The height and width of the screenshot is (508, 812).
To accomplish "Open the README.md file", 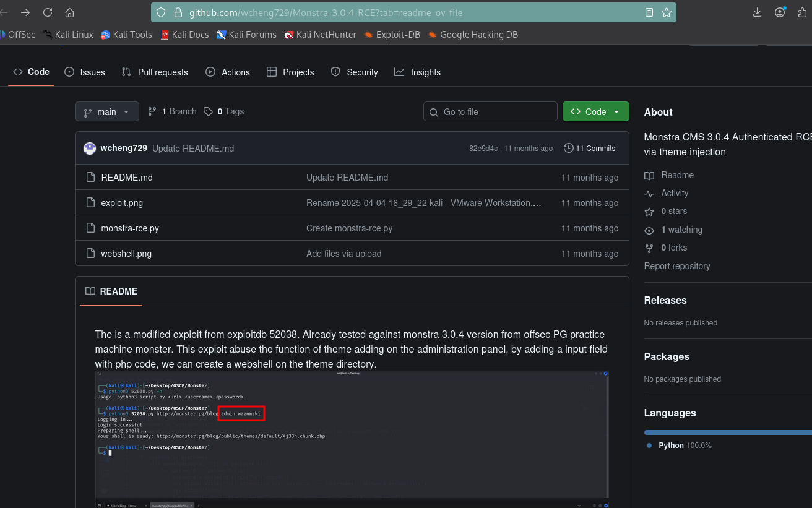I will (x=127, y=178).
